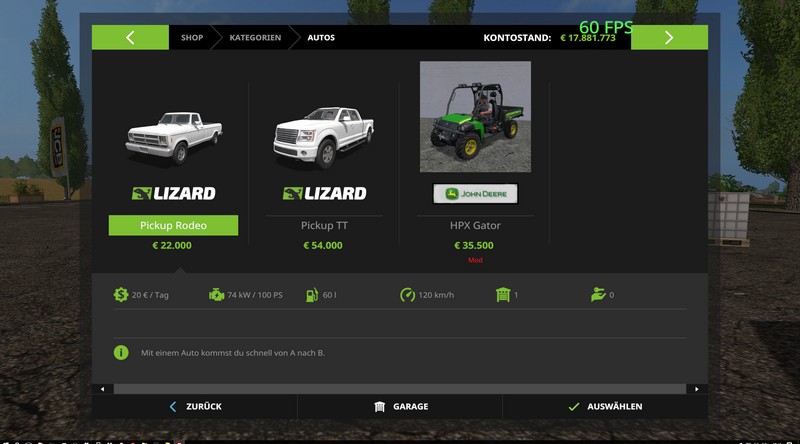Click the garage owned-count icon
This screenshot has width=800, height=444.
tap(503, 294)
